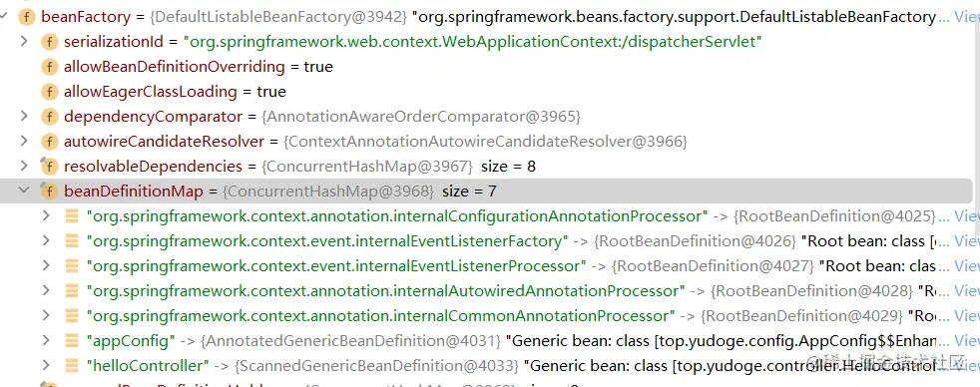Click the helloController entry icon
The height and width of the screenshot is (387, 980).
coord(72,366)
